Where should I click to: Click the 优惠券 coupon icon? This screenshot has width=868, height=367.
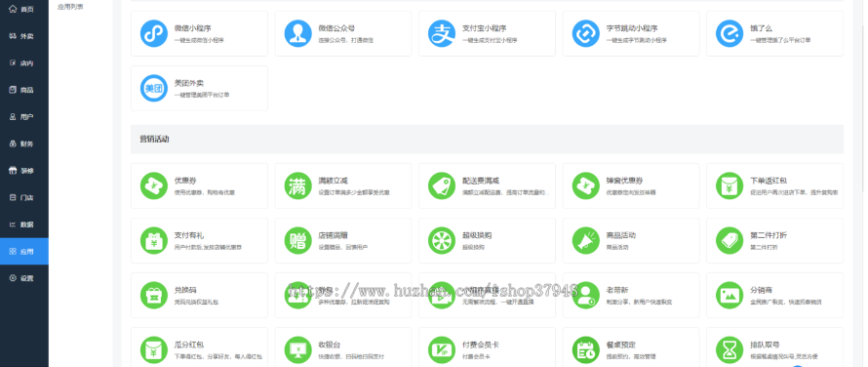coord(154,185)
